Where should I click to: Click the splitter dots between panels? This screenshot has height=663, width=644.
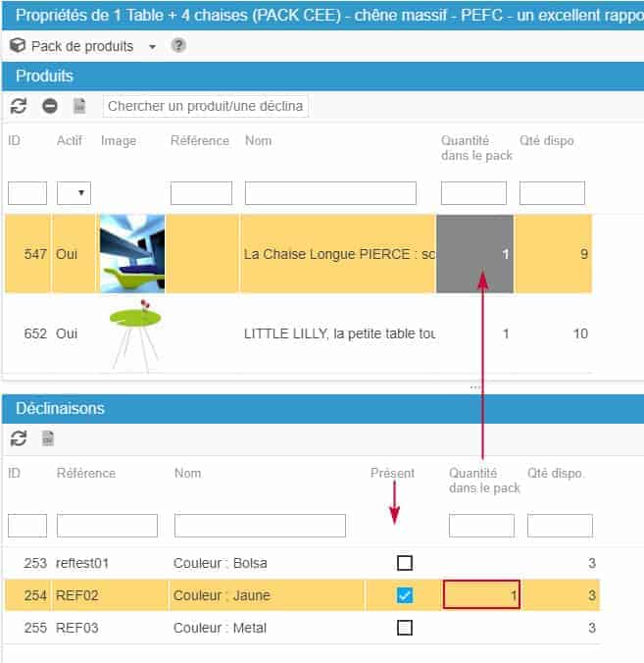[x=475, y=386]
